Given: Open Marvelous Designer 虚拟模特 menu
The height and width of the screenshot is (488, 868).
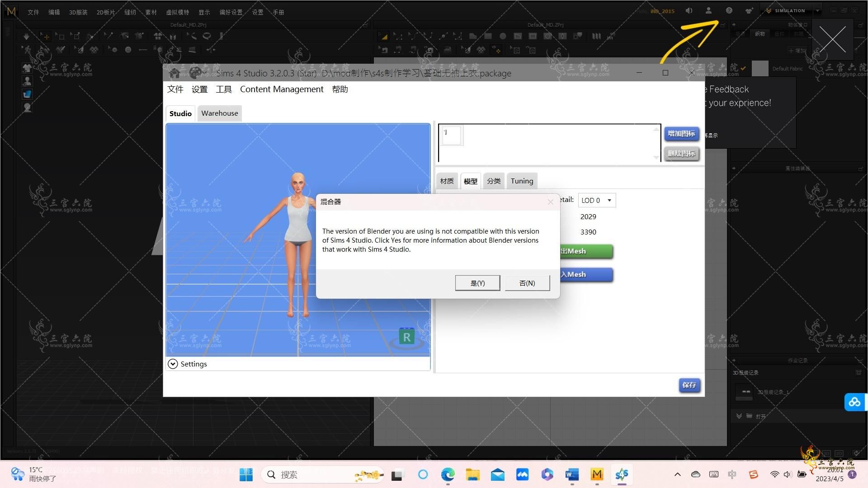Looking at the screenshot, I should 178,12.
